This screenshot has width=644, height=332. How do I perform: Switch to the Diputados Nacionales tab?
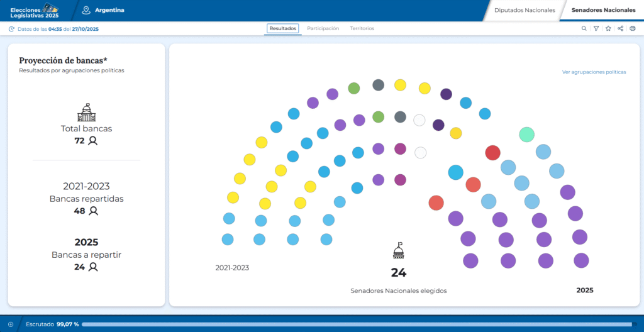pyautogui.click(x=525, y=10)
